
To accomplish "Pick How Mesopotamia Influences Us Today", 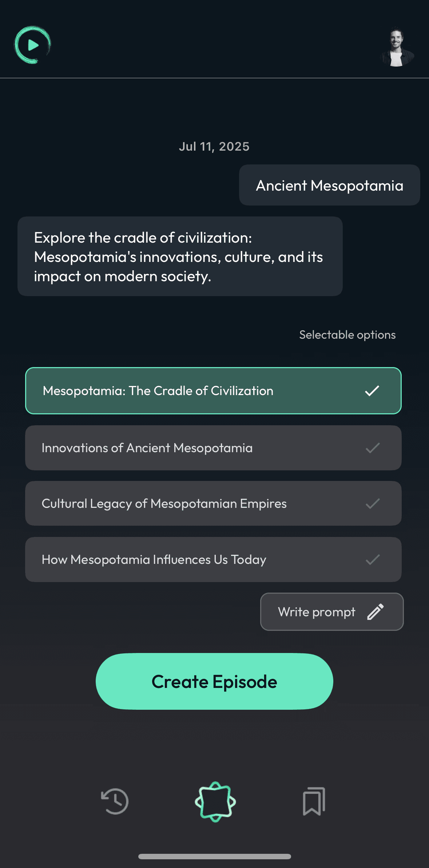I will click(213, 560).
